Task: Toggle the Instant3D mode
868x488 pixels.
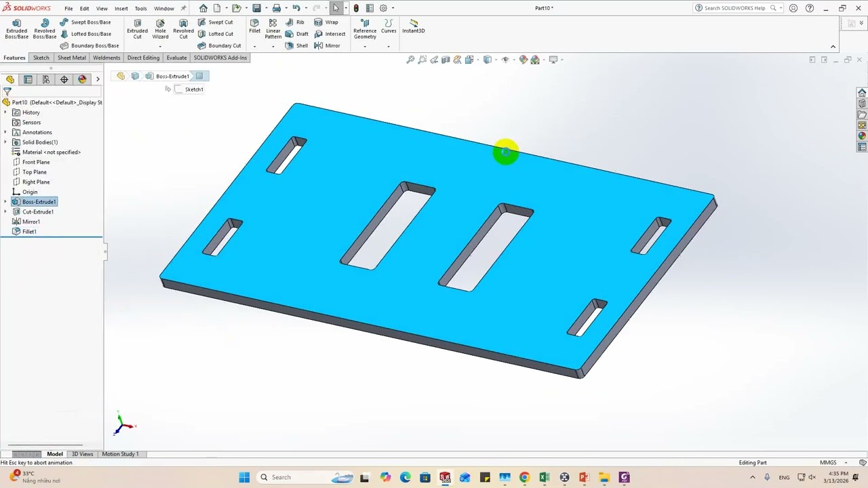Action: [414, 26]
